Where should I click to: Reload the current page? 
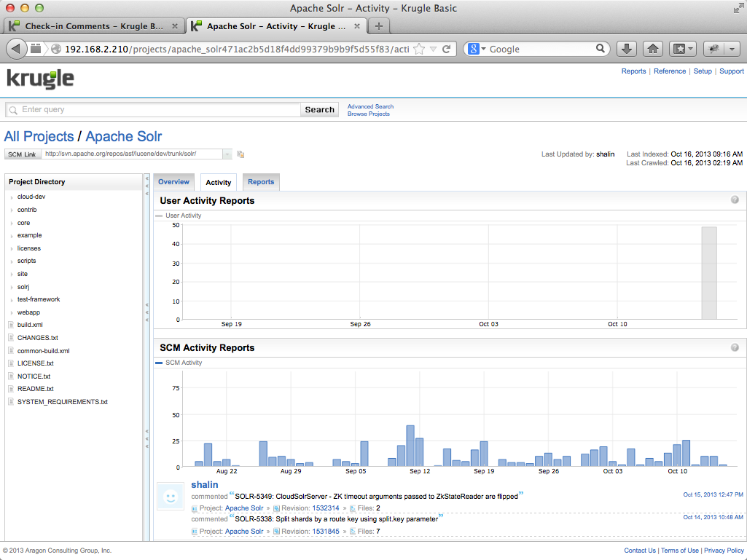(x=447, y=49)
